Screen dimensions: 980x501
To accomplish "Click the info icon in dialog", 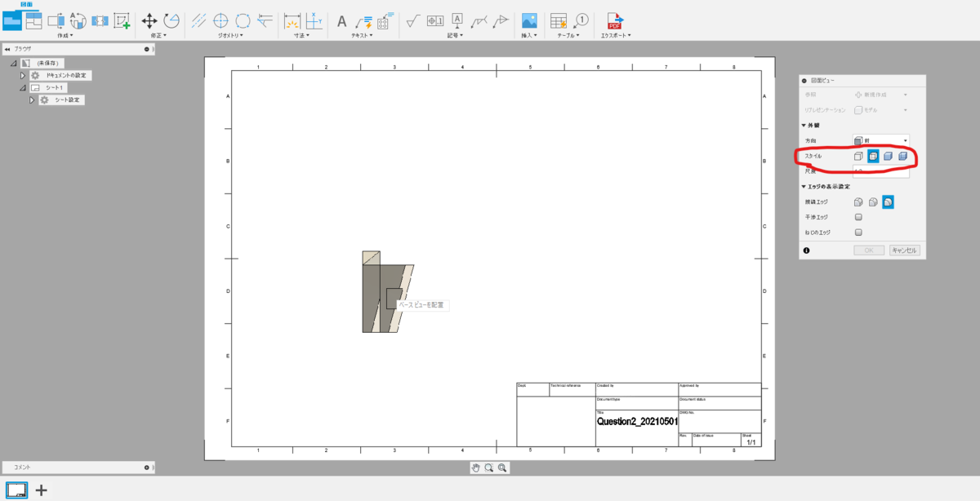I will [x=806, y=250].
